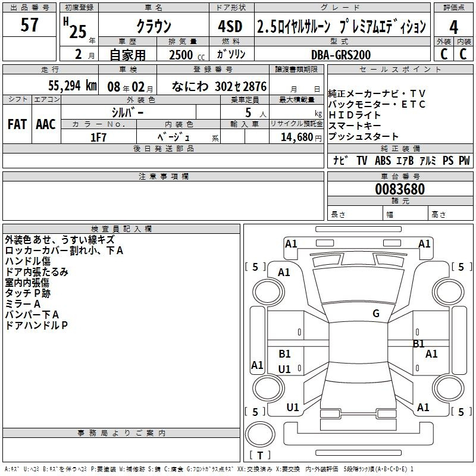Screen dimensions: 476x476
Task: Click inspector note 外装色あせ、うすい線キズ
Action: (60, 240)
